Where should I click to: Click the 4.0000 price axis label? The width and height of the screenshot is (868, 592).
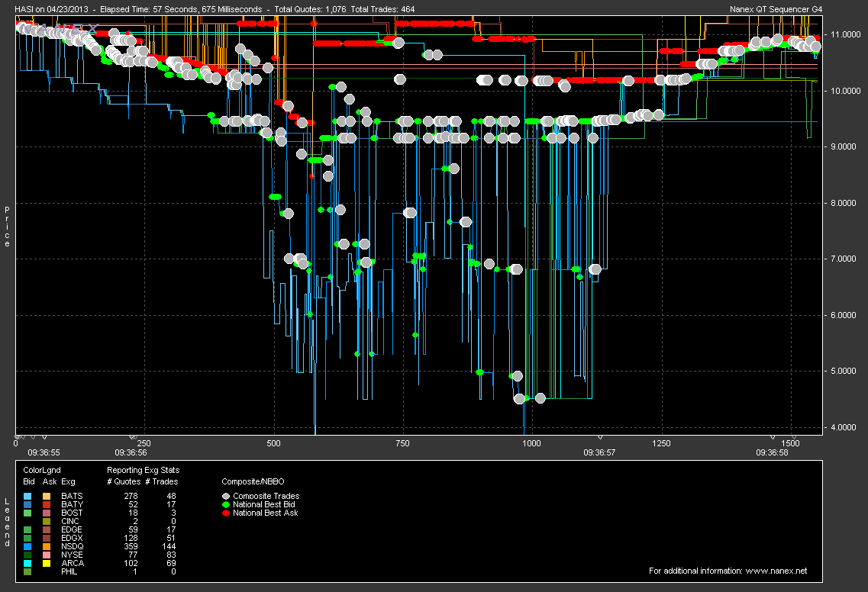tap(843, 427)
